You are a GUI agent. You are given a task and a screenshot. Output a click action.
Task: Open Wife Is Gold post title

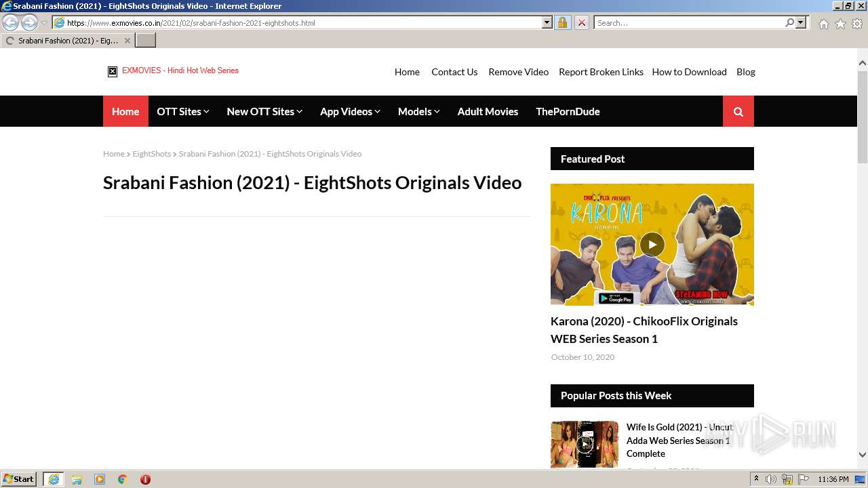coord(679,441)
